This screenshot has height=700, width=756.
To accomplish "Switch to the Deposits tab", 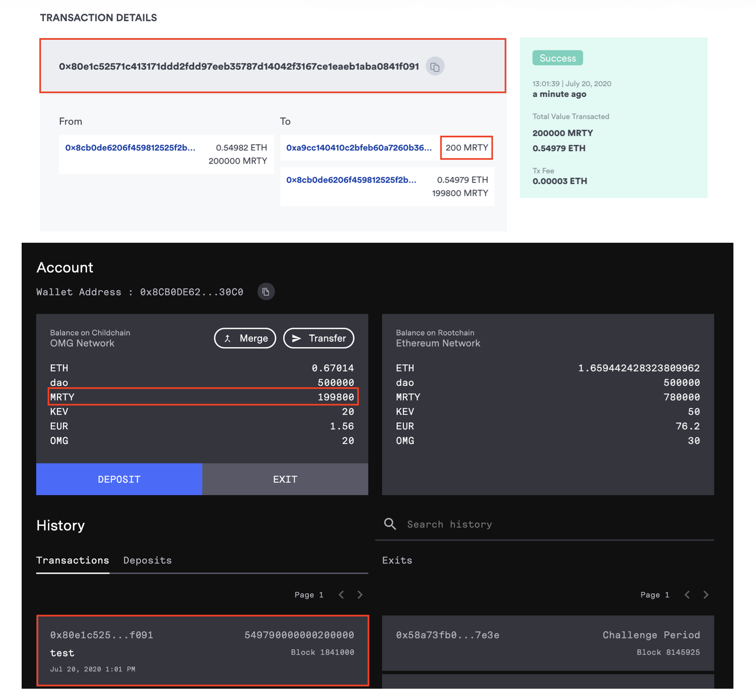I will click(x=147, y=560).
